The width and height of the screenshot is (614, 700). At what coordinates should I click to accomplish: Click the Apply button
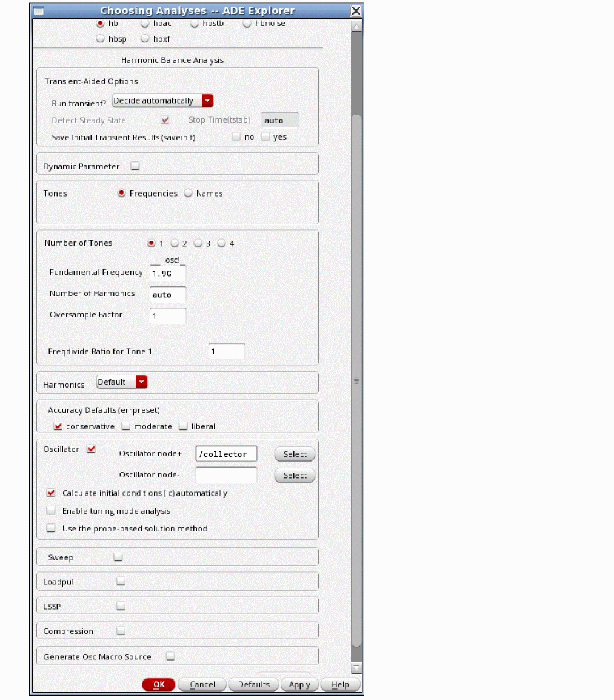pos(299,684)
